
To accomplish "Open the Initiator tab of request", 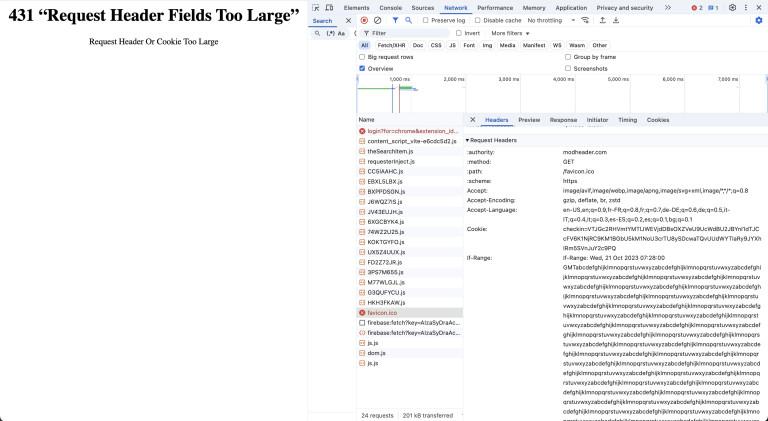I will (597, 120).
